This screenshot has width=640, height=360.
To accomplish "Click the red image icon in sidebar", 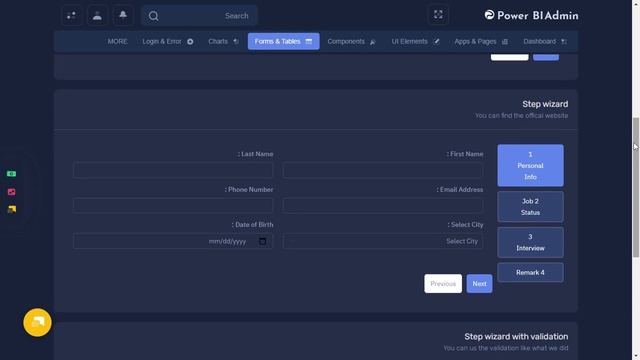I will (x=11, y=192).
